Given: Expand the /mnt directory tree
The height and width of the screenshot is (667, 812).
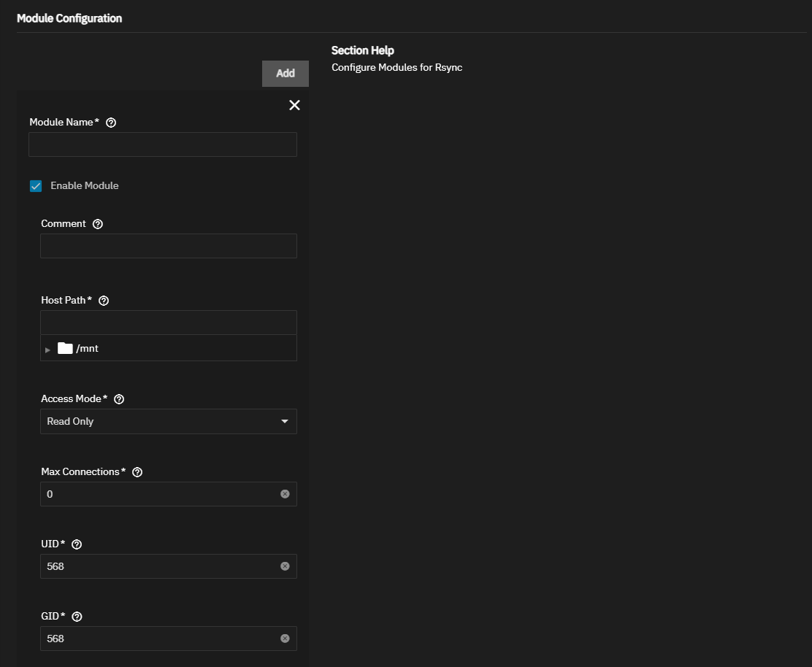Looking at the screenshot, I should point(48,350).
